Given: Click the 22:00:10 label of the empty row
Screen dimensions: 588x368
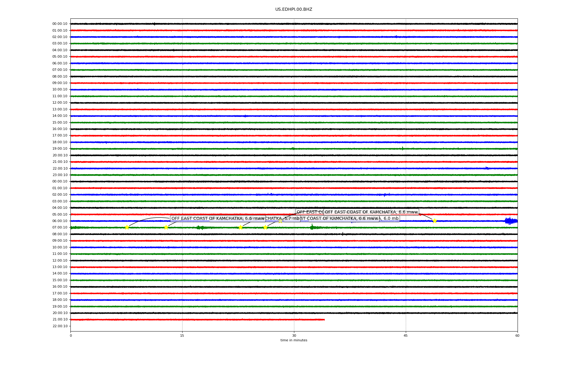Looking at the screenshot, I should [60, 326].
